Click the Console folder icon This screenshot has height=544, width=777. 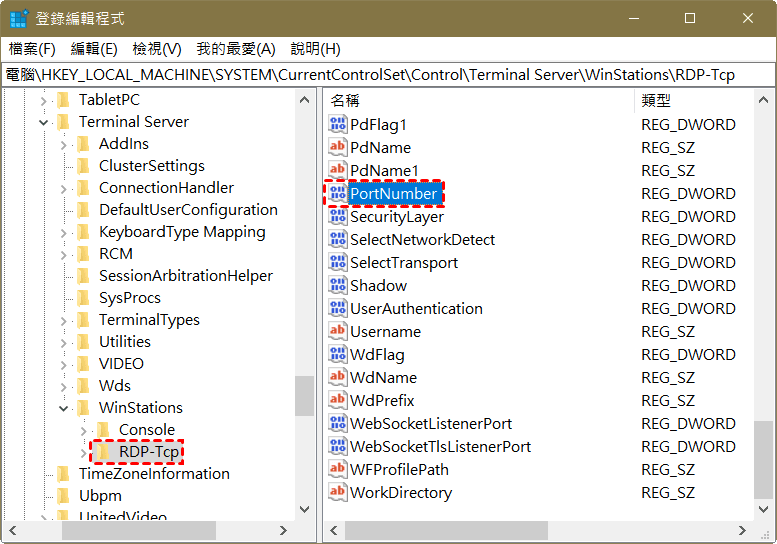[x=103, y=430]
